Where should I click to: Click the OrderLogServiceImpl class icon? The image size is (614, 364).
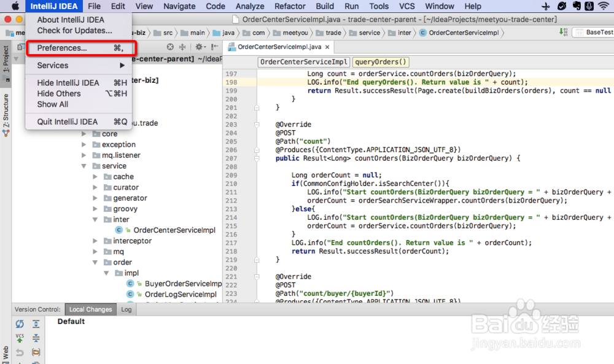pyautogui.click(x=130, y=295)
